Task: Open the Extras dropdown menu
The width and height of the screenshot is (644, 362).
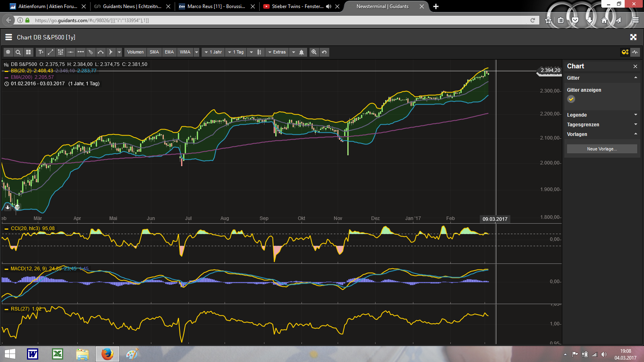Action: (277, 52)
